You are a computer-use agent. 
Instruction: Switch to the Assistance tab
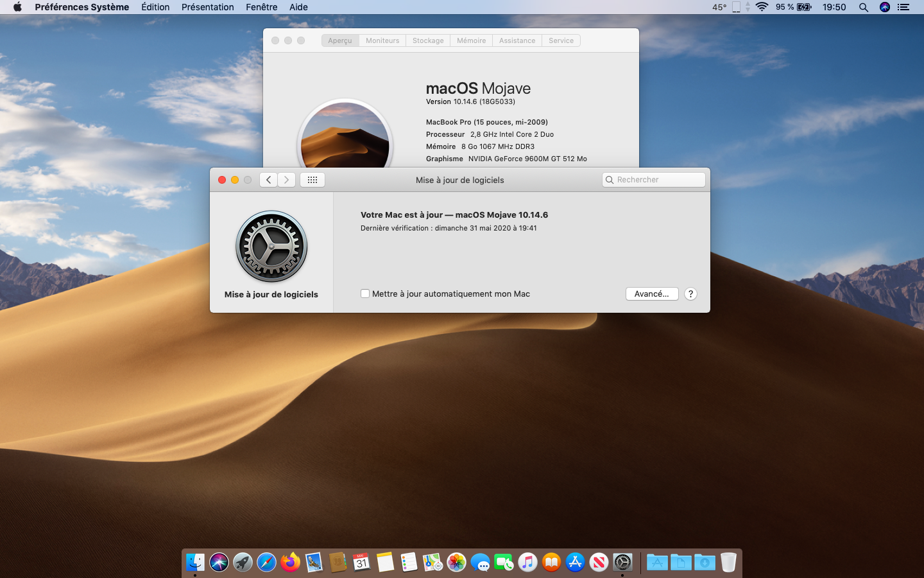pyautogui.click(x=517, y=40)
